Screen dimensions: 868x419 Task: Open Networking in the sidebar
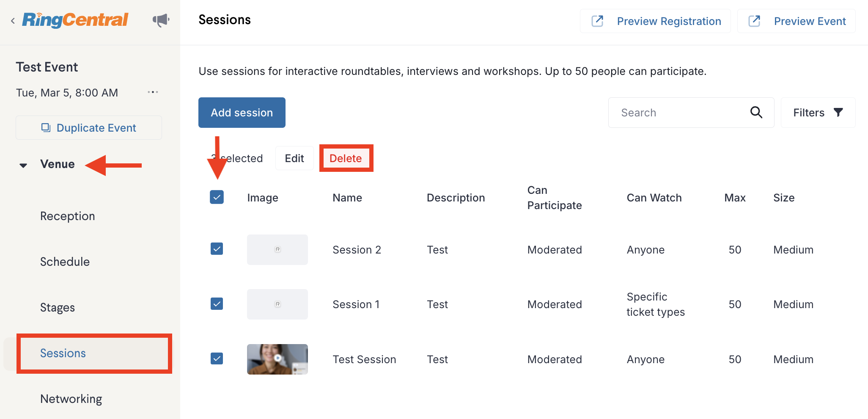point(71,399)
